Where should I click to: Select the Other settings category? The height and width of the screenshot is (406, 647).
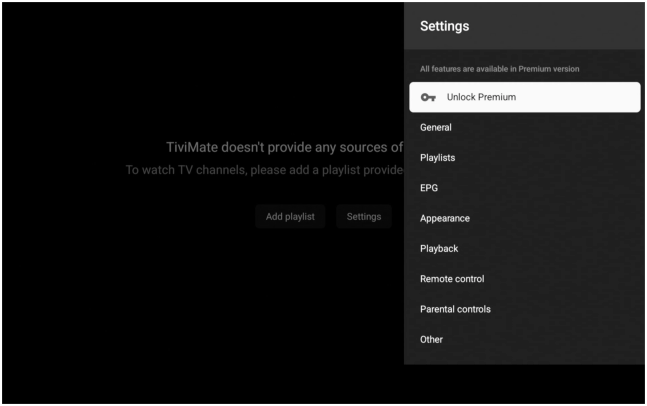pos(431,339)
